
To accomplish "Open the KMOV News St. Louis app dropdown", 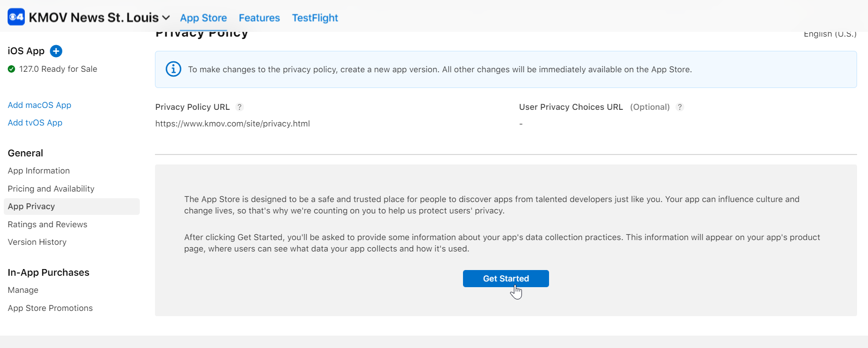I will (99, 18).
